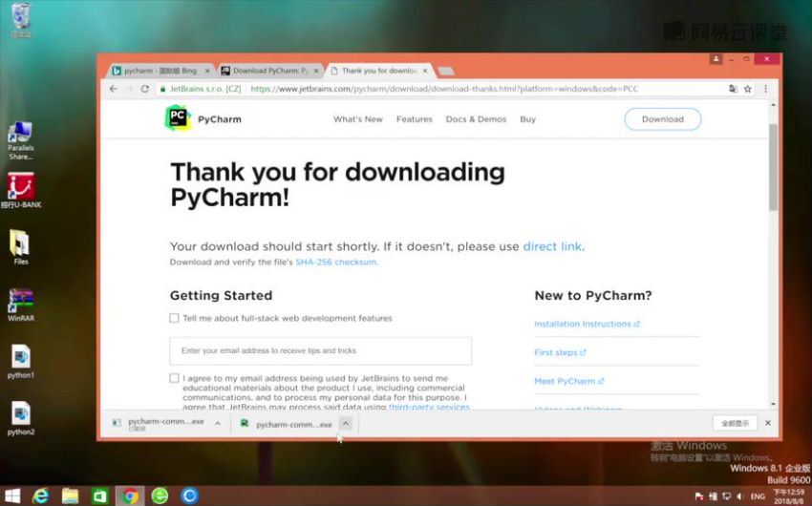Screen dimensions: 812x506
Task: Select the Thank you for downloading tab
Action: tap(378, 71)
